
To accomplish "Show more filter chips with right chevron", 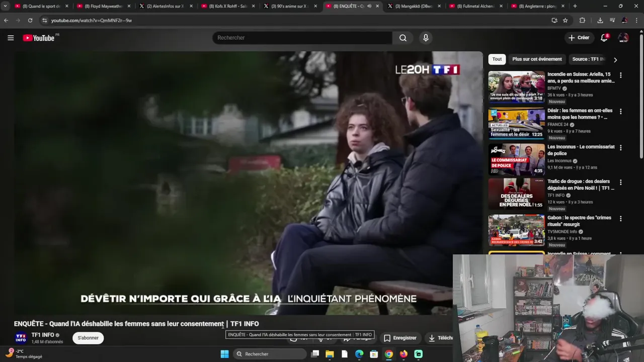I will click(615, 59).
